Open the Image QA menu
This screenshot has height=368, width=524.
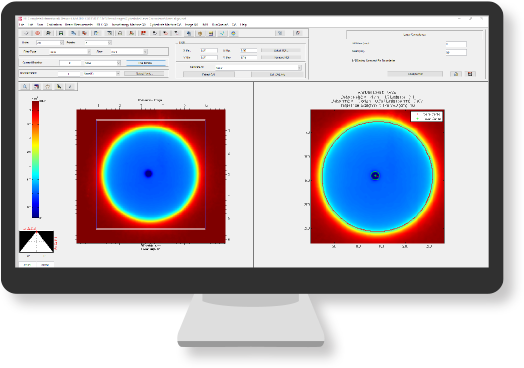tap(191, 24)
